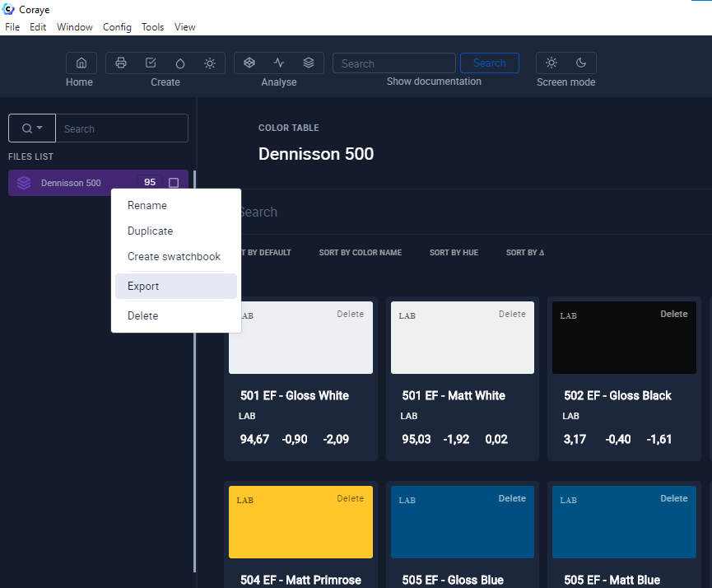Screen dimensions: 712x588
Task: Click the files list vertical scrollbar
Action: (195, 371)
